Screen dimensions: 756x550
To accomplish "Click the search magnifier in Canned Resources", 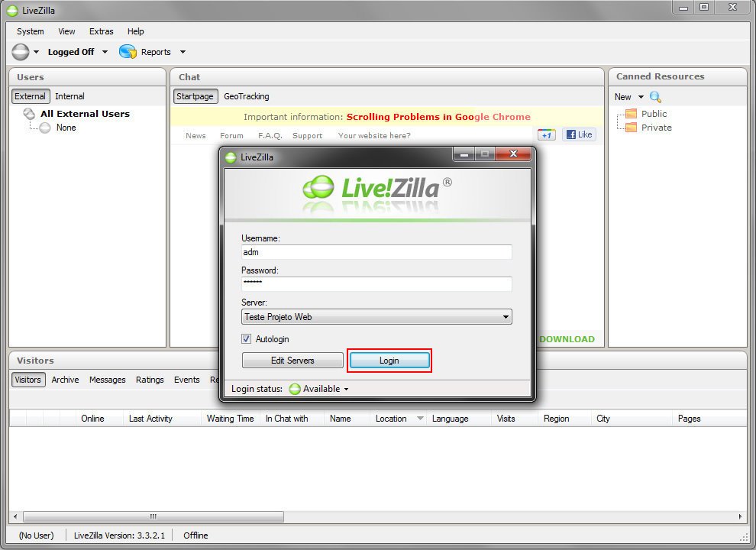I will (656, 97).
